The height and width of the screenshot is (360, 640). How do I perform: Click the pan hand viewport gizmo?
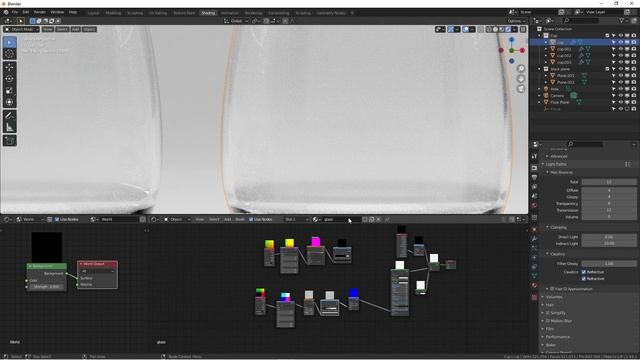[x=521, y=79]
